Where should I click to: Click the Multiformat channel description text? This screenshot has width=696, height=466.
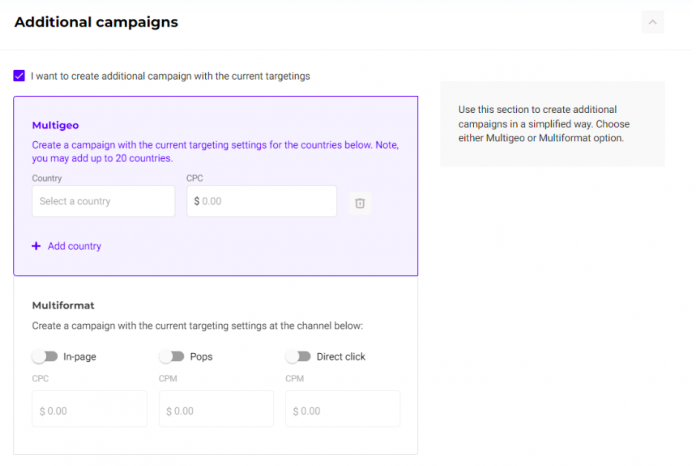pos(195,326)
